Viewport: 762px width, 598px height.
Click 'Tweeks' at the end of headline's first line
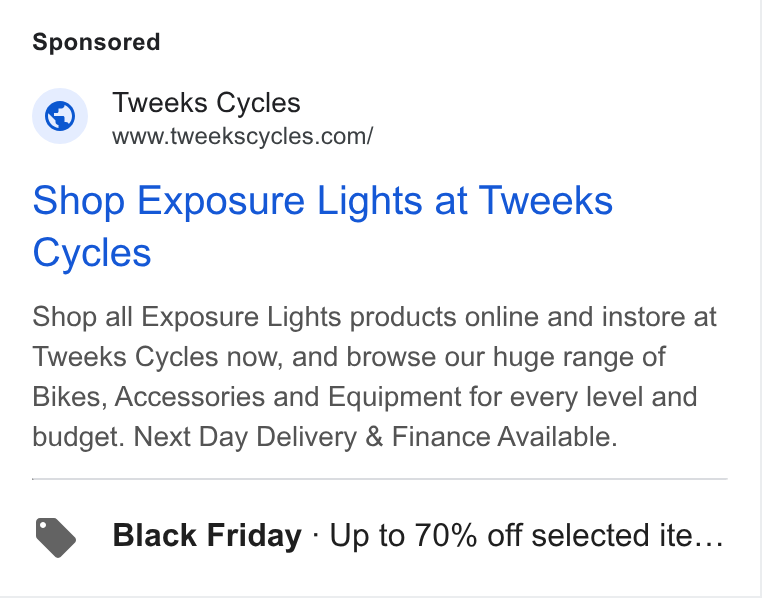coord(546,200)
